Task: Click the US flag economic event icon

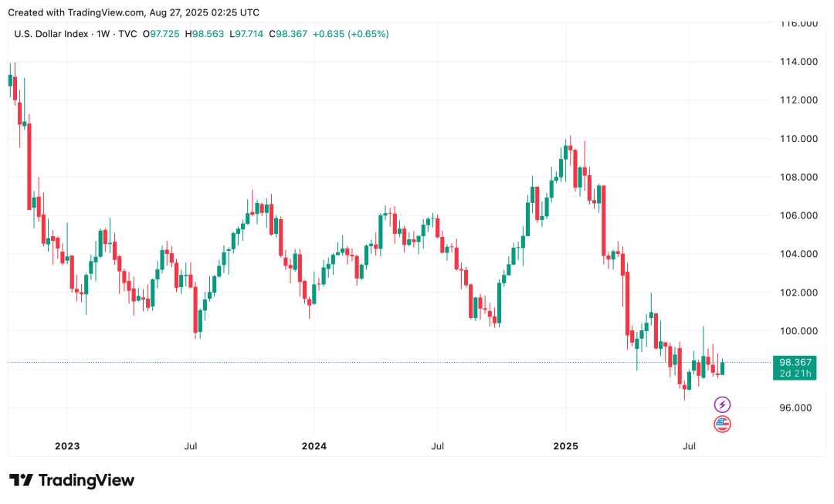Action: [x=722, y=425]
